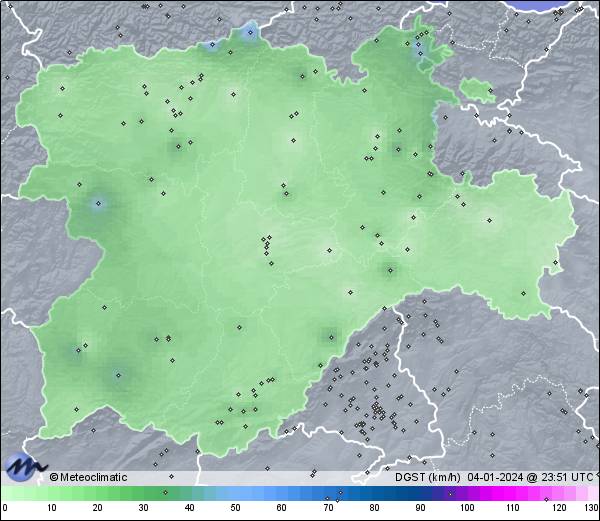Click the 0 scale label
This screenshot has height=521, width=600.
click(x=5, y=508)
